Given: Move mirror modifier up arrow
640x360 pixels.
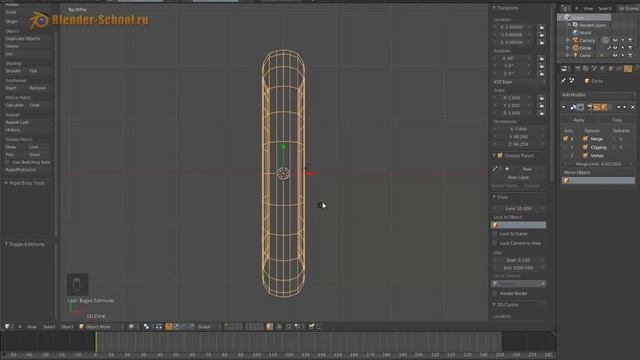Looking at the screenshot, I should [618, 107].
